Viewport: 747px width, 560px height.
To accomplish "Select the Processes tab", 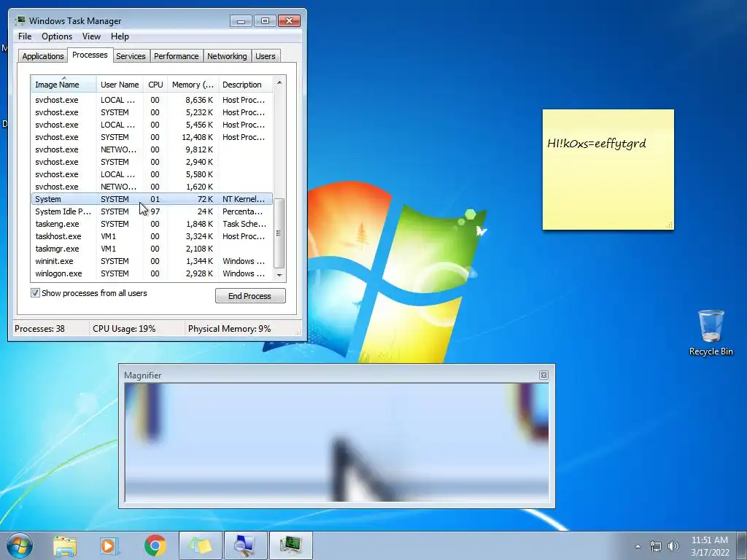I will click(x=90, y=55).
